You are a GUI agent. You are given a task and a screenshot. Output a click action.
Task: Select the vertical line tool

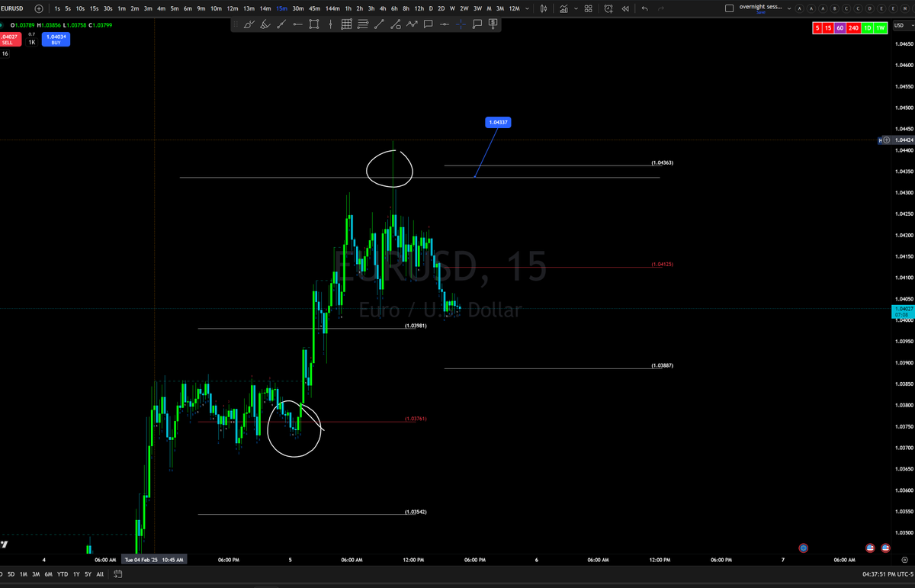[330, 24]
